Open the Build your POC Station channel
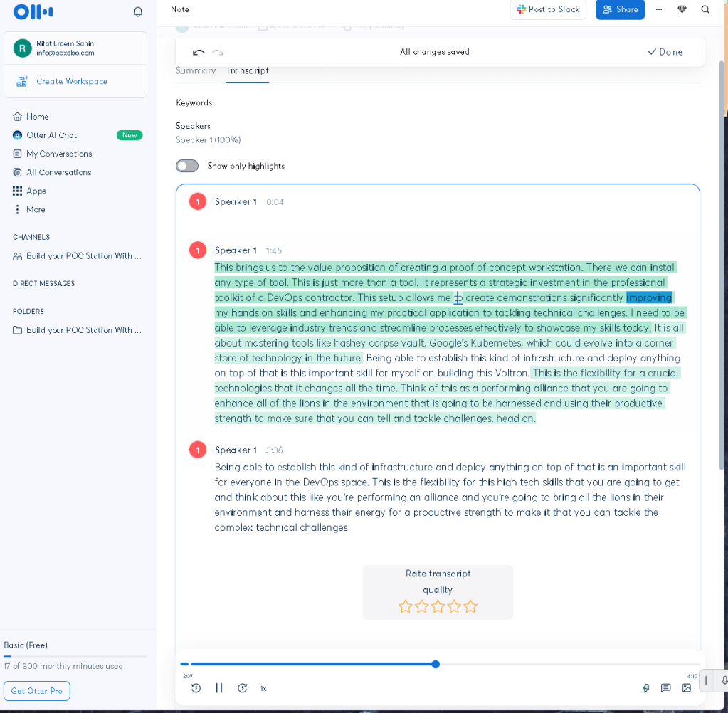 77,255
